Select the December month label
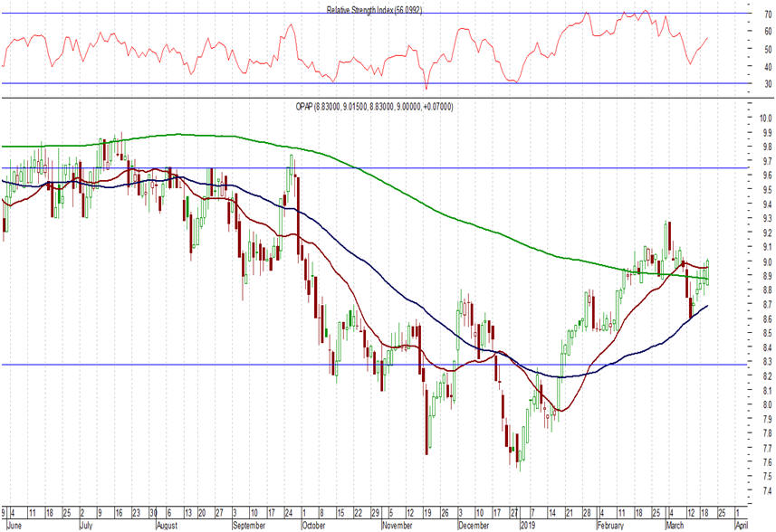 474,525
